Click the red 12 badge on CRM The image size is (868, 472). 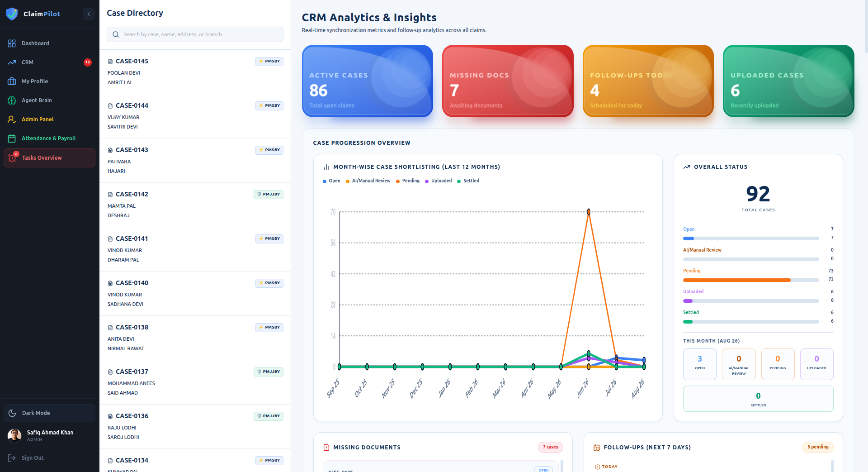[x=88, y=62]
